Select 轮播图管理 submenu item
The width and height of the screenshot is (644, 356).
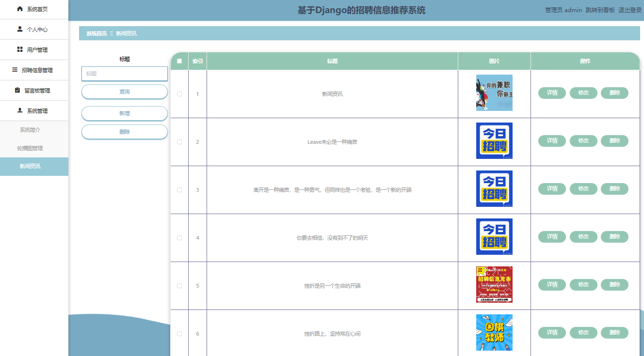[34, 148]
